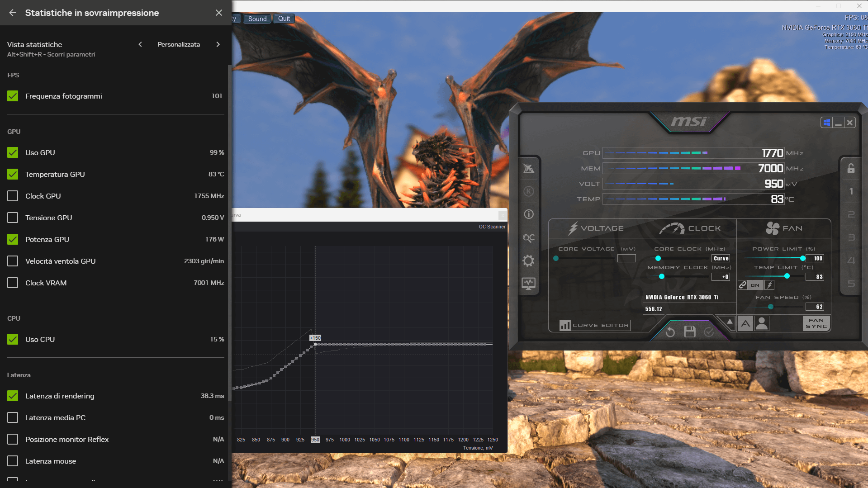Uncheck Latenza di rendering
Screen dimensions: 868x488
[13, 396]
